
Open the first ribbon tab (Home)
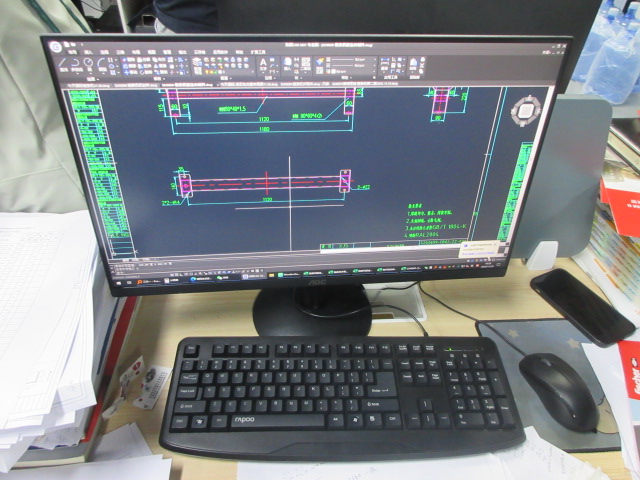pos(72,53)
